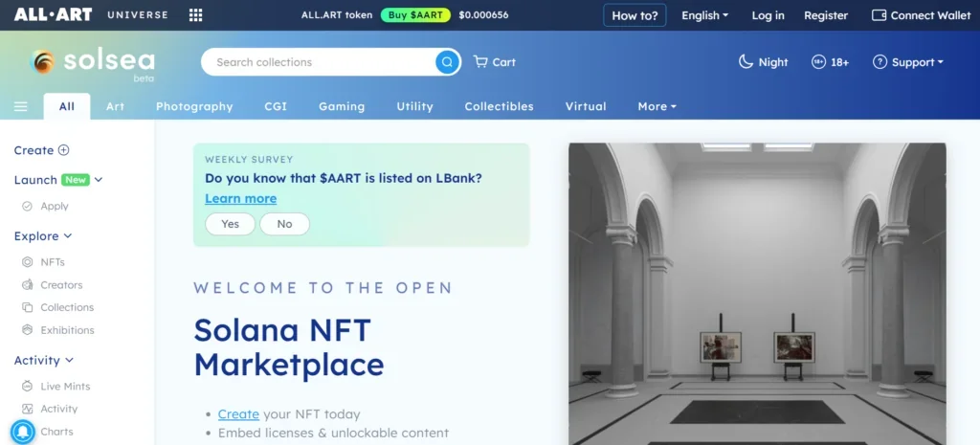Click the notification bell icon

pyautogui.click(x=23, y=432)
